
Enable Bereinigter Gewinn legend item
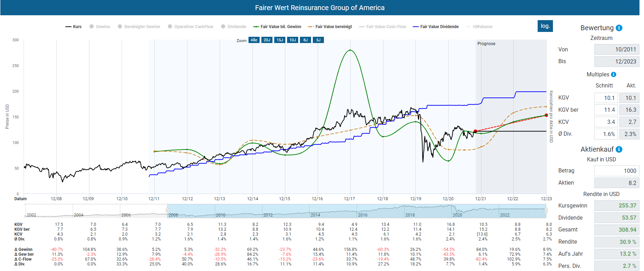point(139,27)
